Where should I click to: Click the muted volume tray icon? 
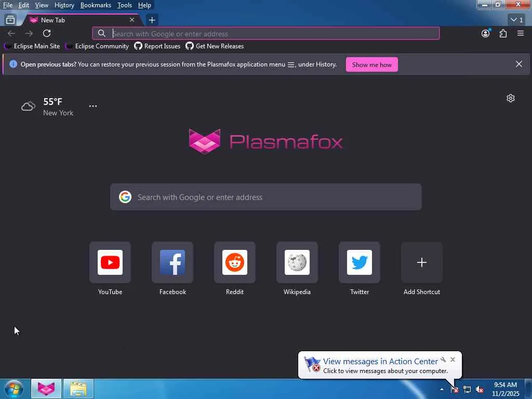(480, 390)
